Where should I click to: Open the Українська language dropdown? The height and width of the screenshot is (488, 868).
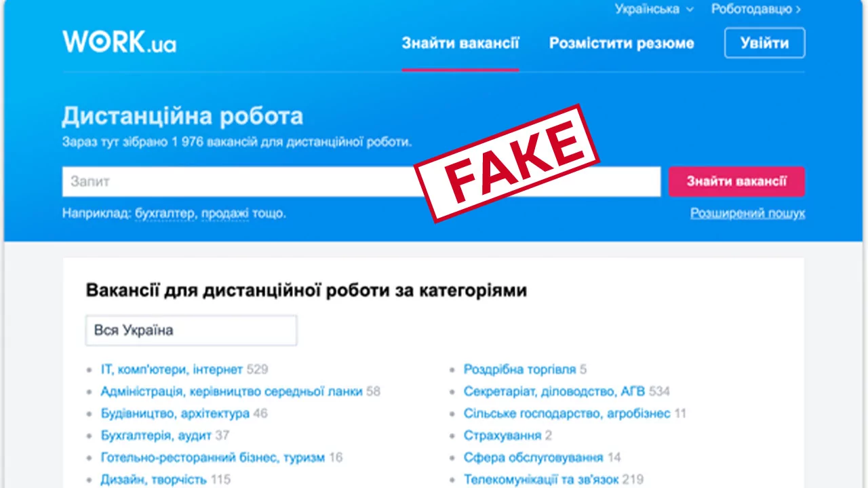coord(654,10)
